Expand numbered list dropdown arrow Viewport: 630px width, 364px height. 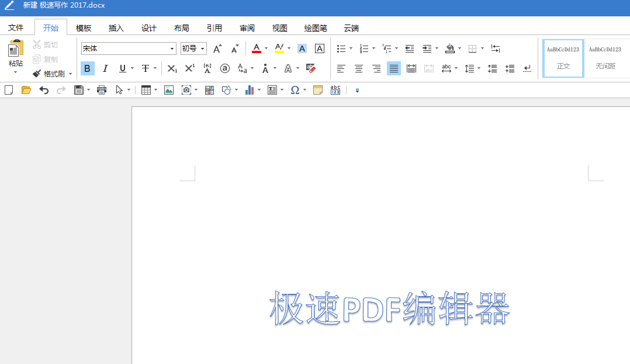pos(373,48)
